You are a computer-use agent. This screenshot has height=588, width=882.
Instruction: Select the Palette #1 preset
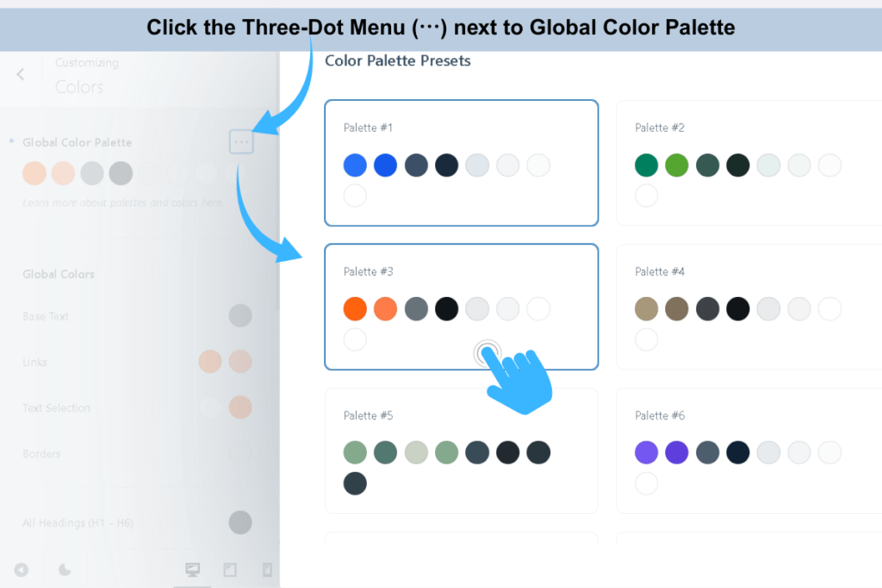point(461,163)
